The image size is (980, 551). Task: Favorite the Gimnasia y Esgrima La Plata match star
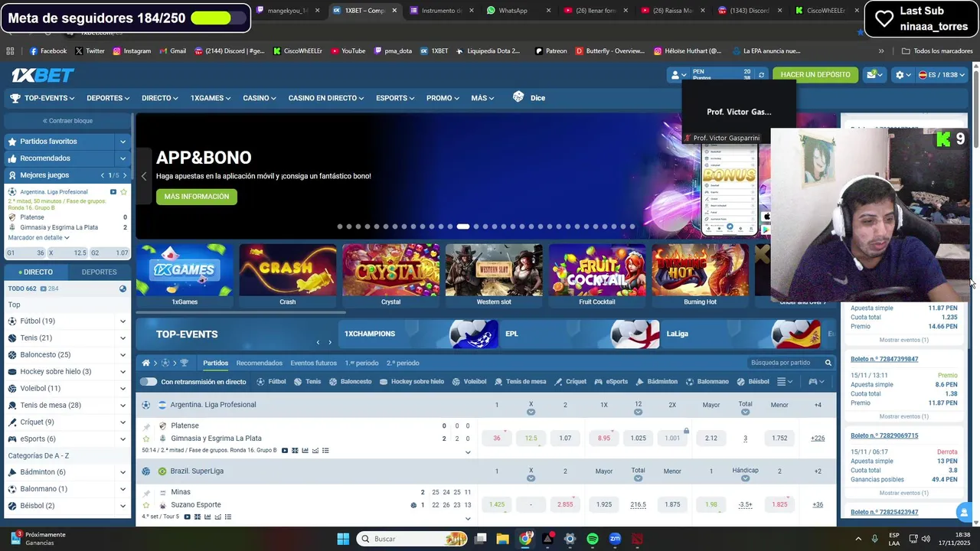(x=146, y=439)
